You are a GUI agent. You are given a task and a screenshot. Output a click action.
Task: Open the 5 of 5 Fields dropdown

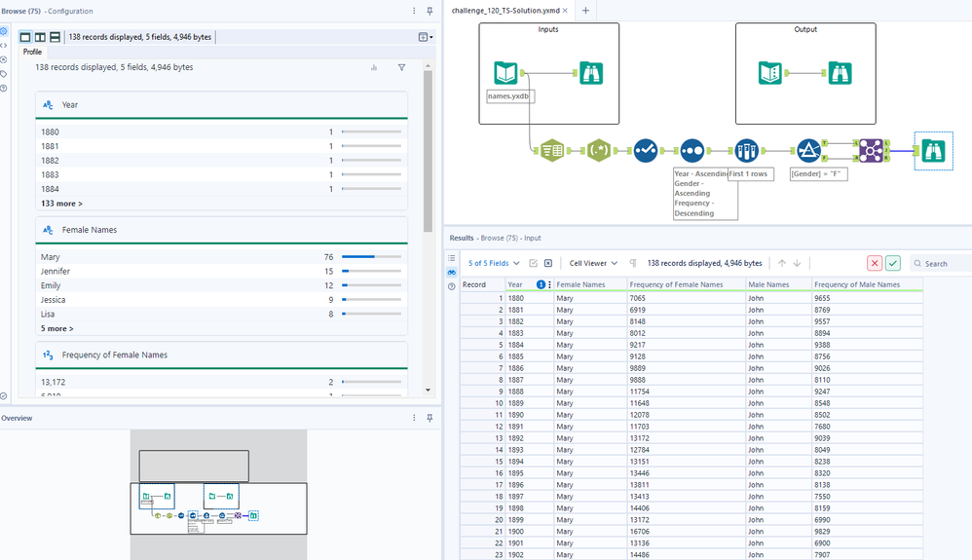(x=494, y=263)
